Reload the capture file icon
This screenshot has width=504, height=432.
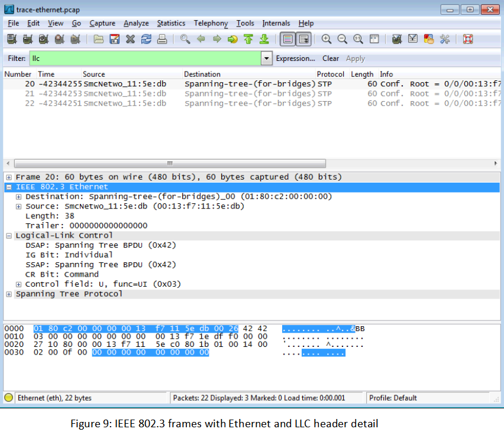click(x=146, y=39)
